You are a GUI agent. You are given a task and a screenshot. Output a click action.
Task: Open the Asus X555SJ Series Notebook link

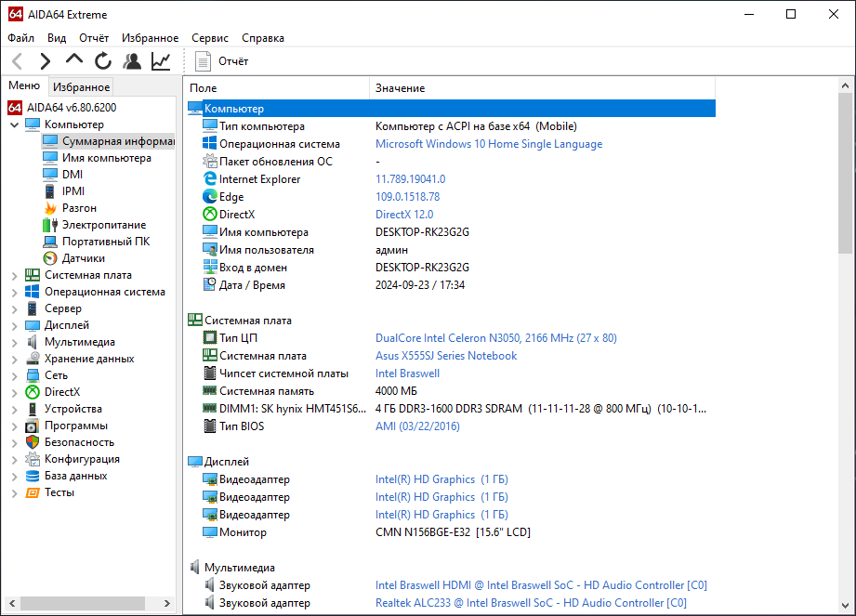(445, 356)
